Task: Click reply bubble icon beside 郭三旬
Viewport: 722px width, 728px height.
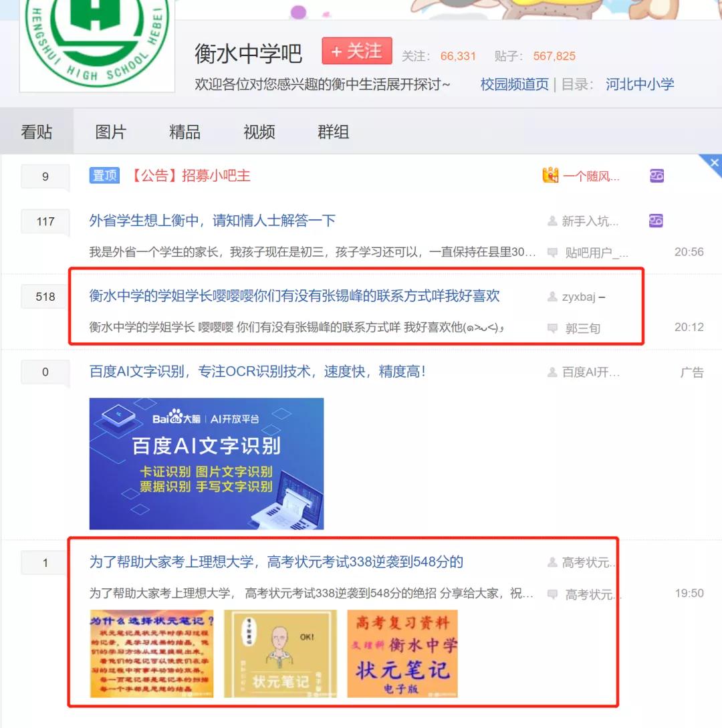Action: click(x=552, y=328)
